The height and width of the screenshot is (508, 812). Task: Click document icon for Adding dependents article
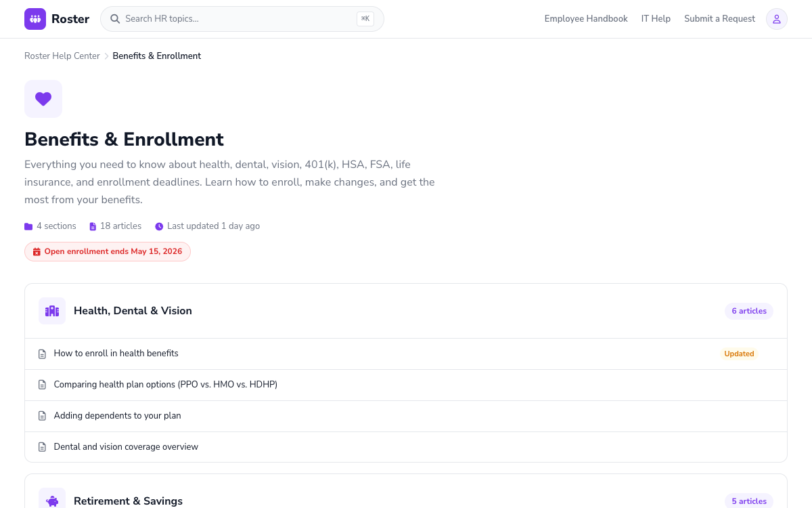tap(42, 416)
